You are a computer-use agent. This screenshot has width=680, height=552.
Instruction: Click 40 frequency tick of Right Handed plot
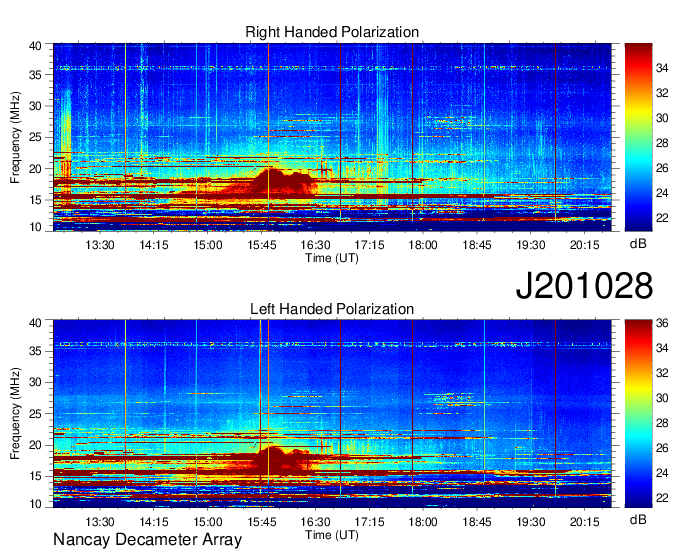coord(35,46)
